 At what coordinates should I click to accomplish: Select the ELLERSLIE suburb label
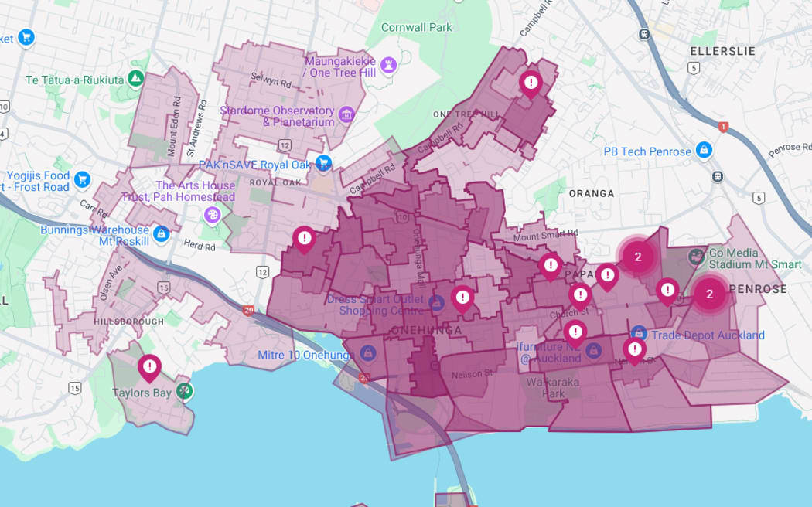point(722,51)
